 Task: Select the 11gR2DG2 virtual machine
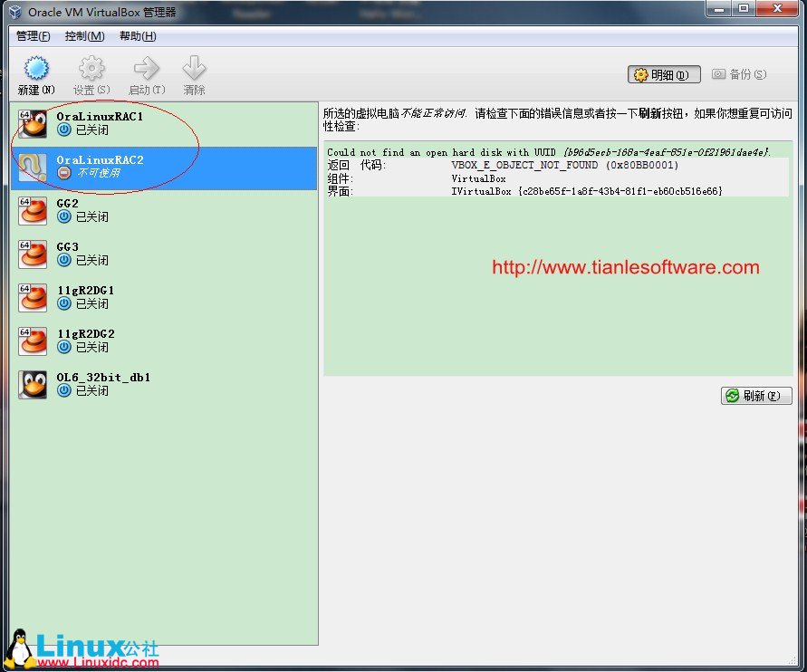pos(85,334)
